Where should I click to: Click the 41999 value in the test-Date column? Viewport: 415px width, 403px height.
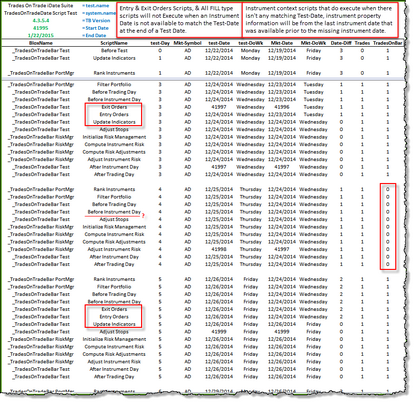point(219,332)
